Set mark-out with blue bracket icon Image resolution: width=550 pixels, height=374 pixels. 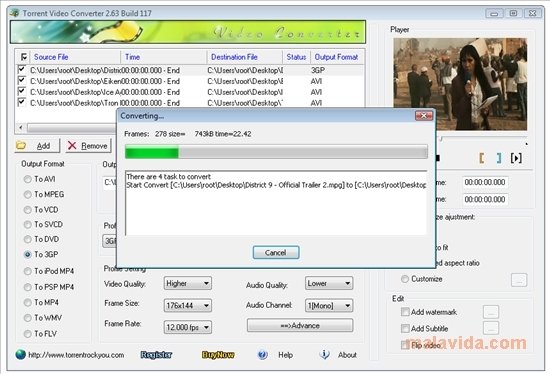(499, 158)
